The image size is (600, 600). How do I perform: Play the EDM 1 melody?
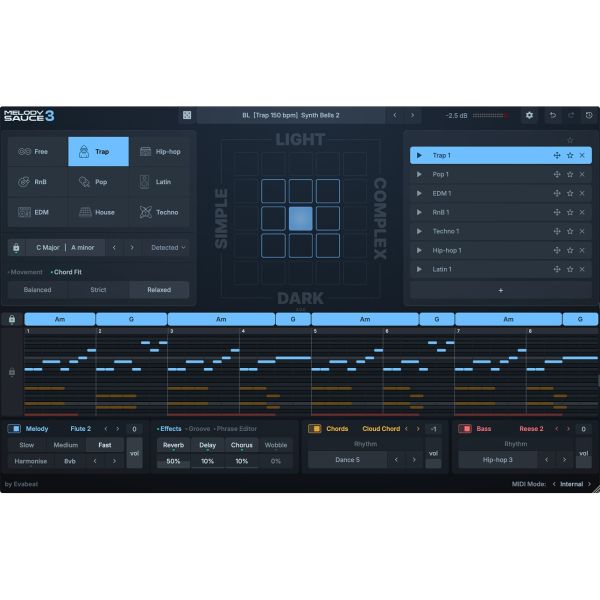tap(419, 193)
